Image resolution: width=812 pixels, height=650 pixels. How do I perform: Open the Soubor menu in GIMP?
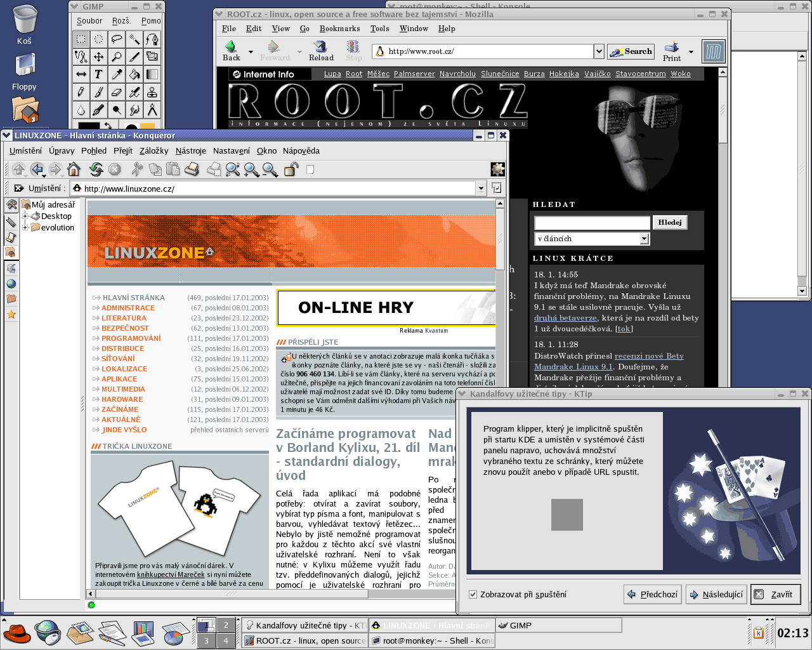(89, 21)
